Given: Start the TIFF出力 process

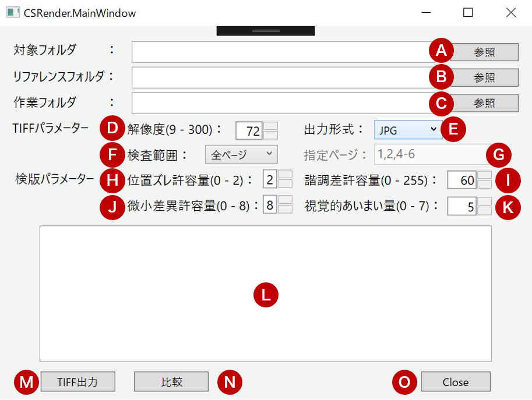Looking at the screenshot, I should (77, 382).
